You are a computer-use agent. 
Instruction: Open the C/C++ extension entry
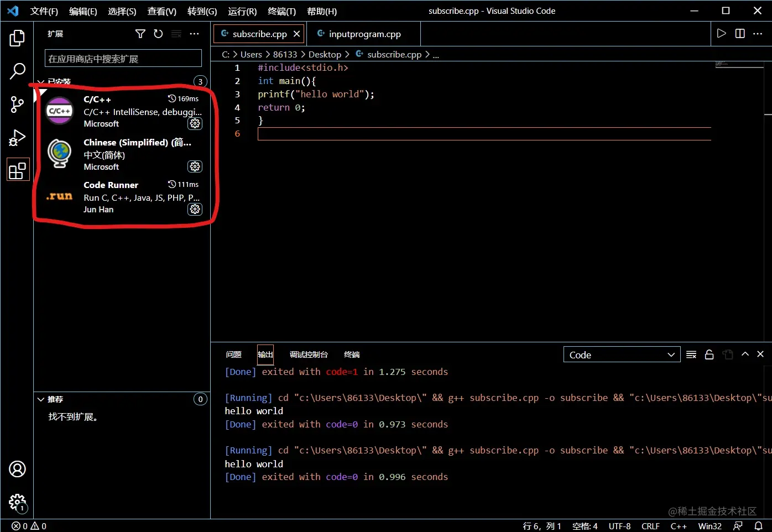point(122,111)
